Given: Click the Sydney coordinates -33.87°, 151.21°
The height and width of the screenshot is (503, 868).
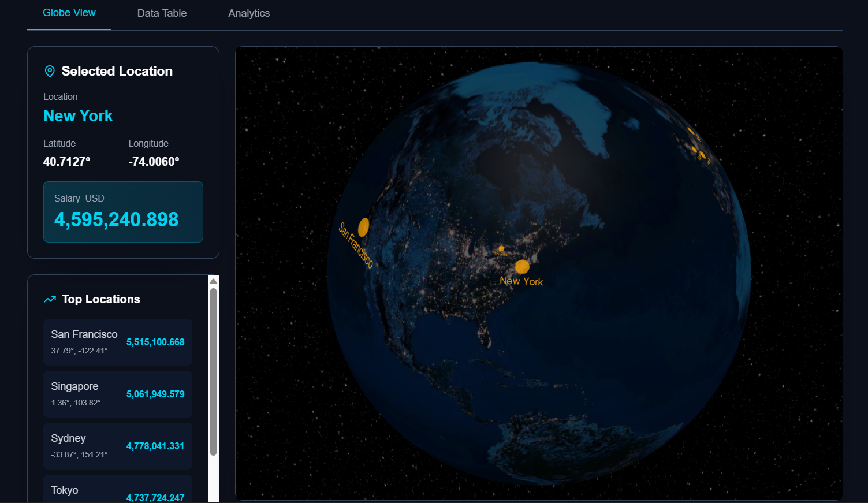Looking at the screenshot, I should click(79, 454).
